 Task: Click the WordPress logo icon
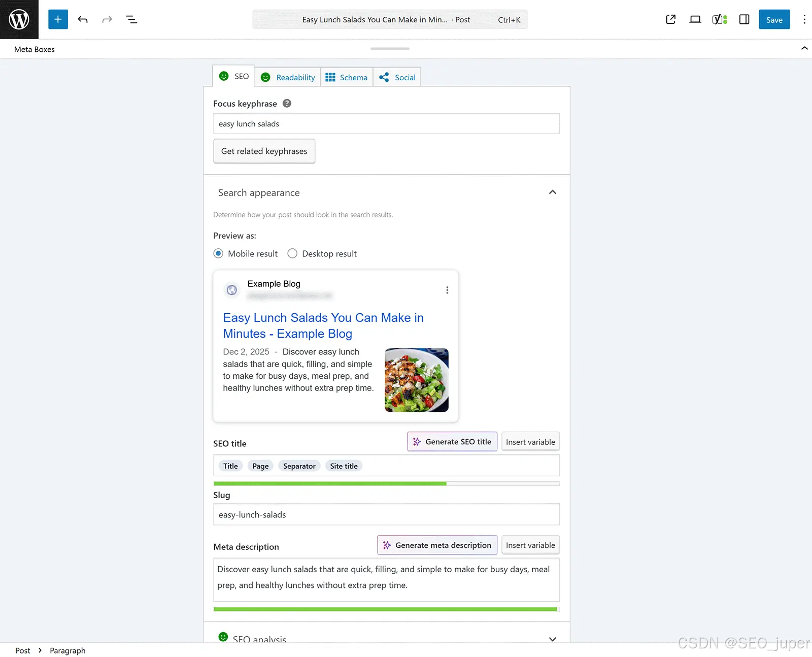point(19,19)
